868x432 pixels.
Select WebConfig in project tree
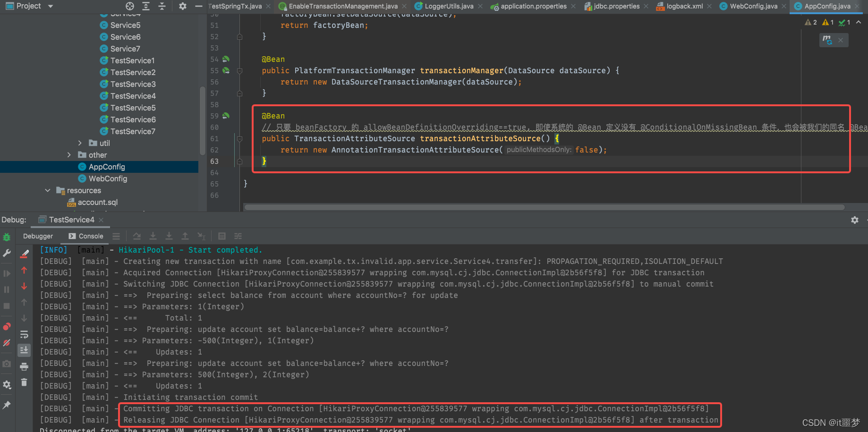point(102,178)
